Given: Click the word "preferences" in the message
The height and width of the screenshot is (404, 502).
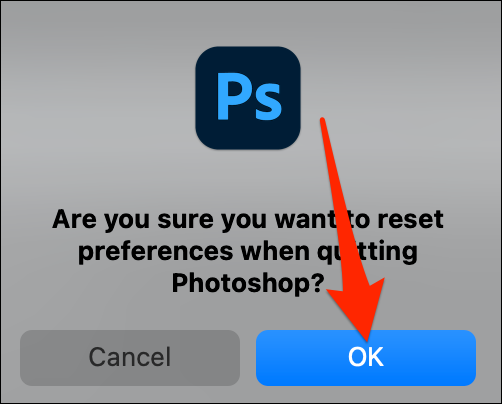Looking at the screenshot, I should pos(155,253).
